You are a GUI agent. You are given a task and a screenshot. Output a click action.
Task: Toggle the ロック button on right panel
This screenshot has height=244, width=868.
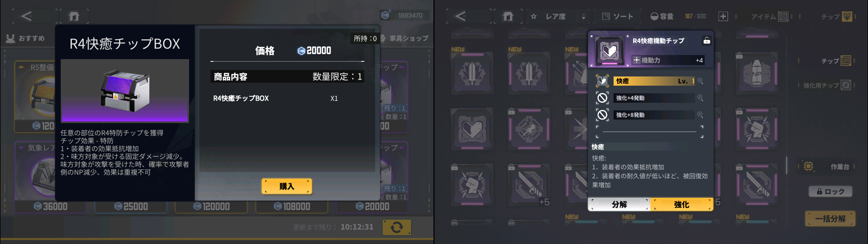[x=830, y=191]
